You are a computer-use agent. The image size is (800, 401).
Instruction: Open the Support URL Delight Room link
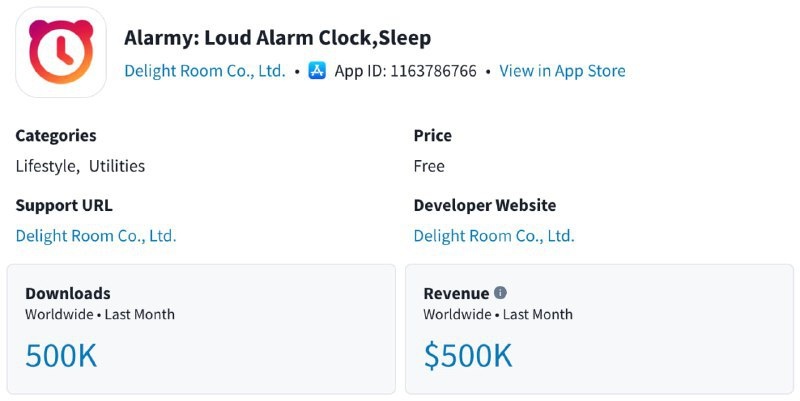pos(96,236)
